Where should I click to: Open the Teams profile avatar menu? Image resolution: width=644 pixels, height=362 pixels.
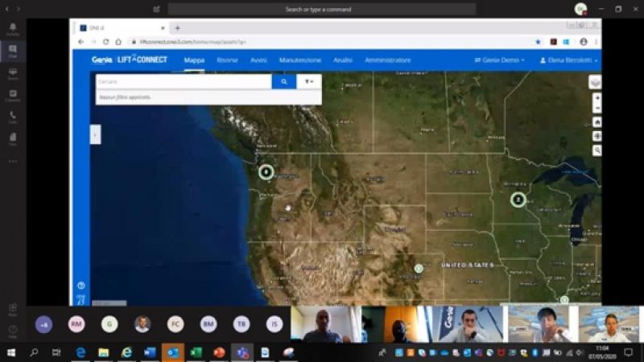point(580,9)
